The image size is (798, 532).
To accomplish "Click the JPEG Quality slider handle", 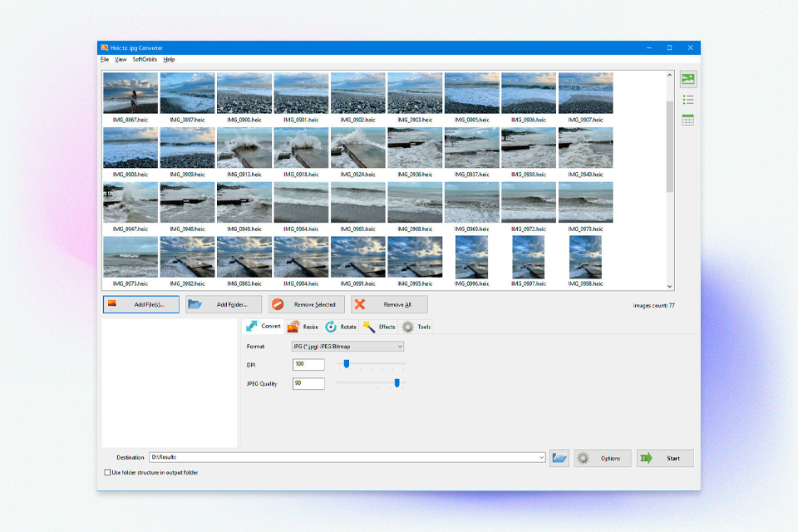I will pyautogui.click(x=397, y=383).
